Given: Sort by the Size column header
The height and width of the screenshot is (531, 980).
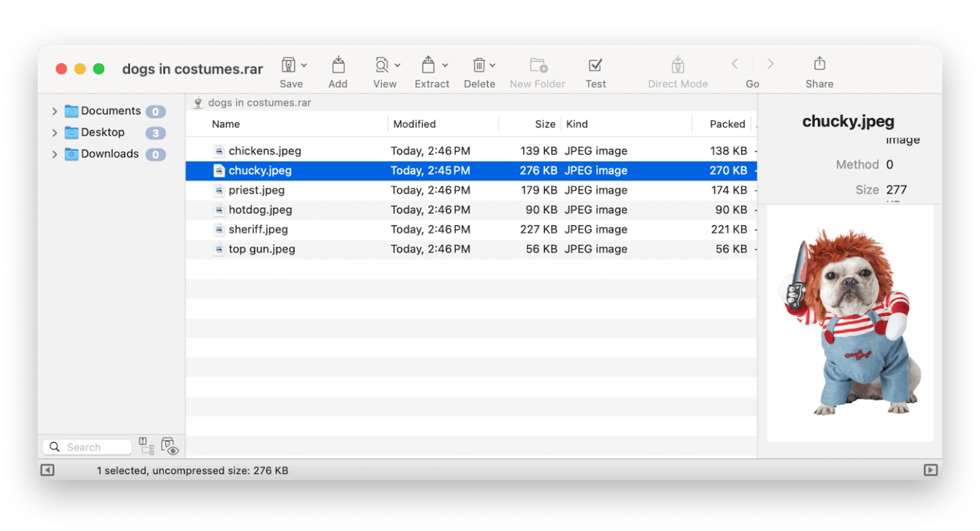Looking at the screenshot, I should (545, 124).
